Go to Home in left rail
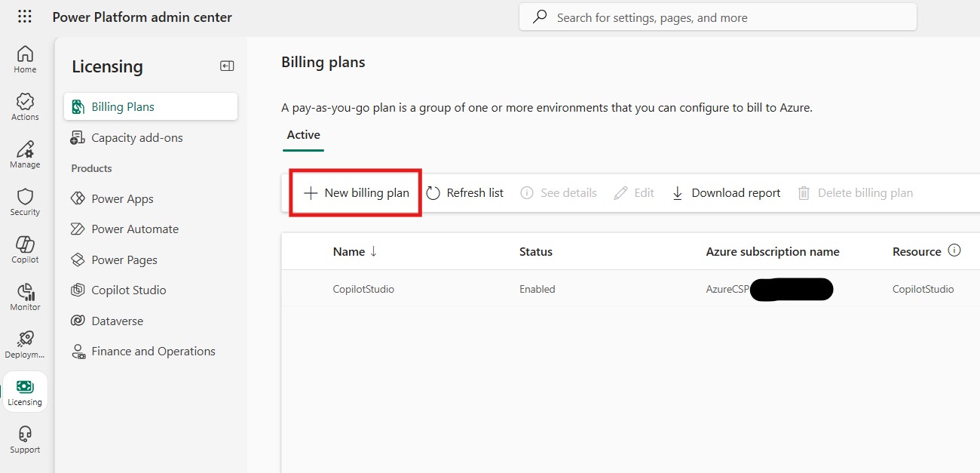The height and width of the screenshot is (473, 980). pos(25,60)
